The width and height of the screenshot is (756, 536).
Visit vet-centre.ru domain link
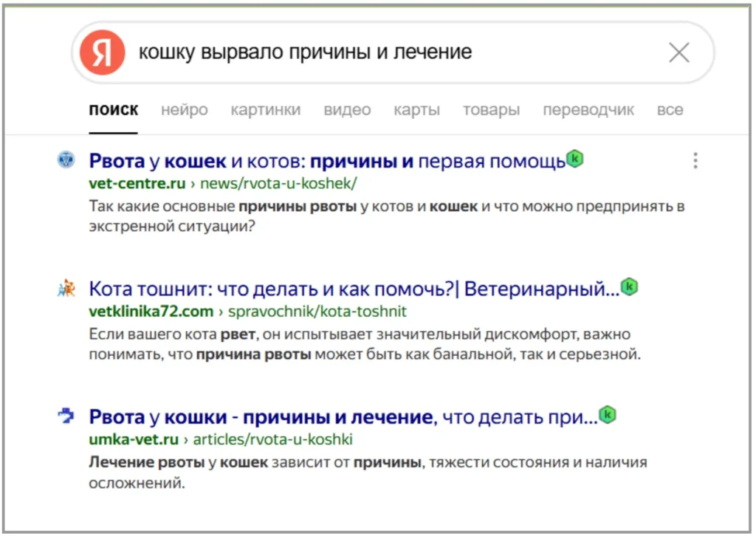pyautogui.click(x=137, y=184)
